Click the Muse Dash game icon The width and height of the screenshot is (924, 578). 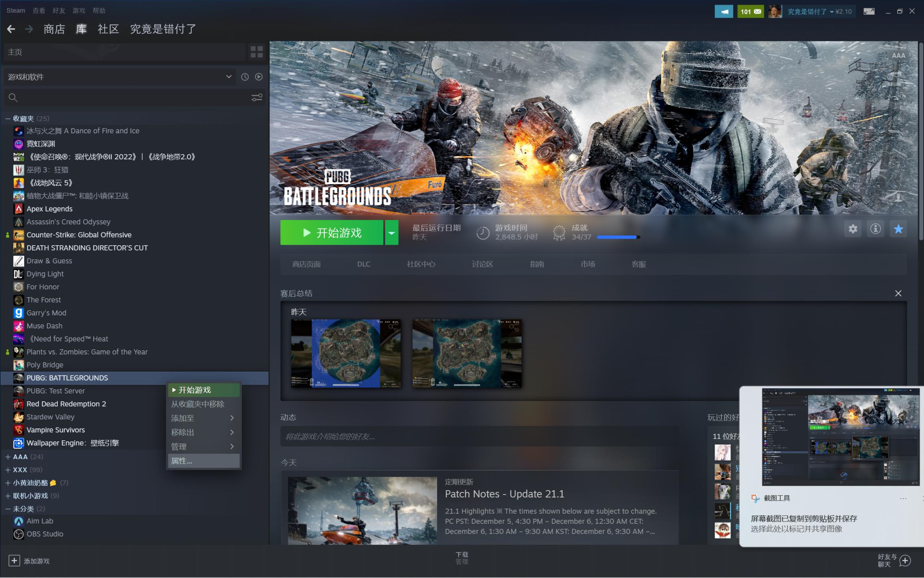(x=18, y=326)
